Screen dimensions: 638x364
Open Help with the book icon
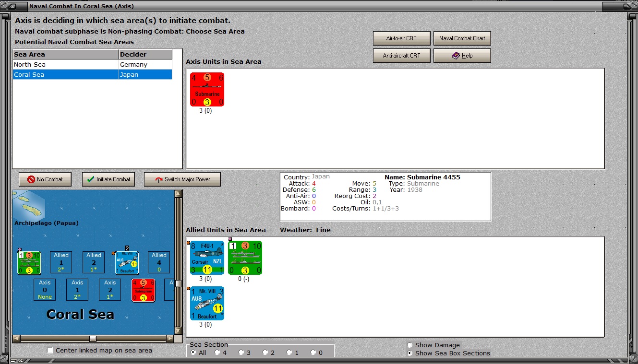coord(462,56)
